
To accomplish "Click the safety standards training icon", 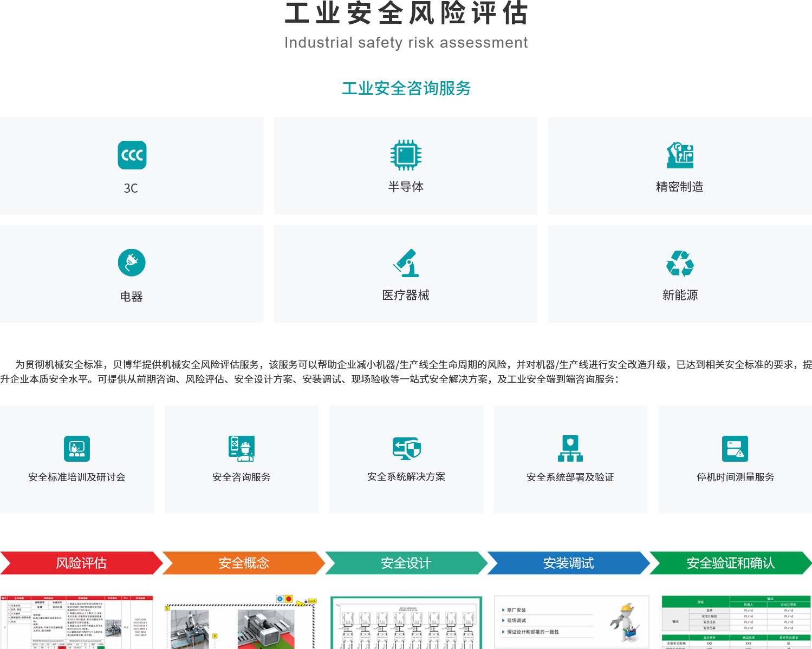I will [x=77, y=449].
